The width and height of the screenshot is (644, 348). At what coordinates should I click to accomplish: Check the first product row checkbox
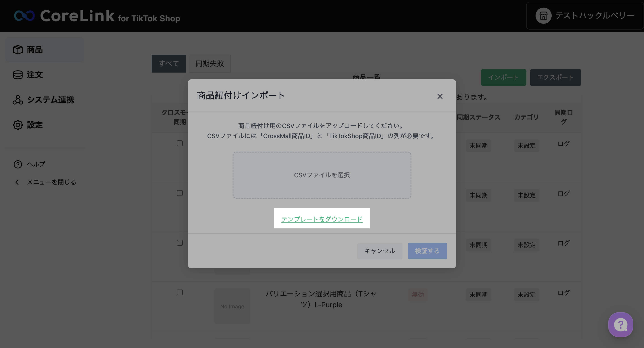click(180, 143)
